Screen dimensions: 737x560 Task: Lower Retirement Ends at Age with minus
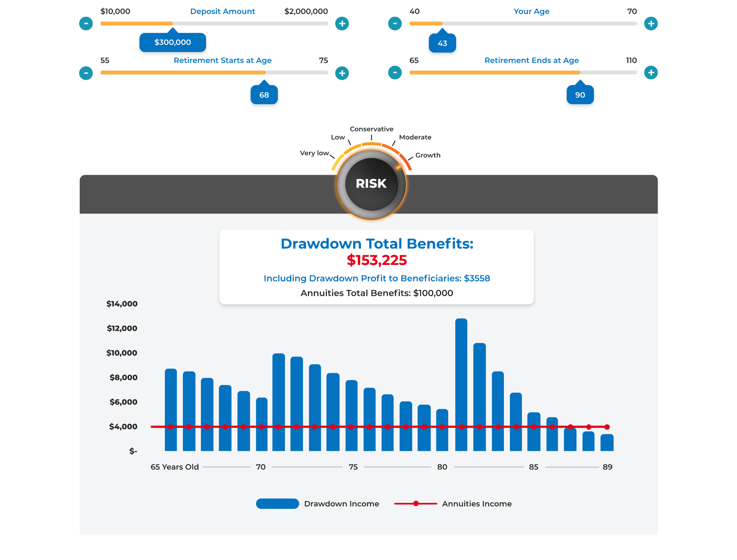tap(395, 73)
